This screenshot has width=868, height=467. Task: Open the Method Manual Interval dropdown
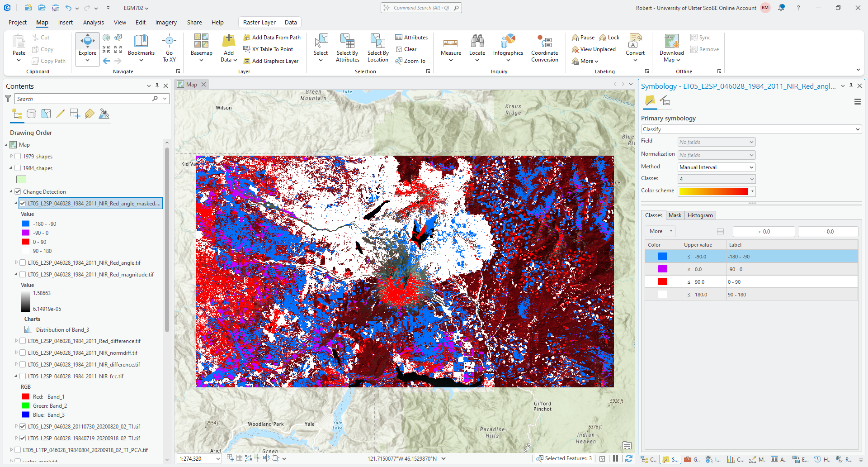[717, 167]
